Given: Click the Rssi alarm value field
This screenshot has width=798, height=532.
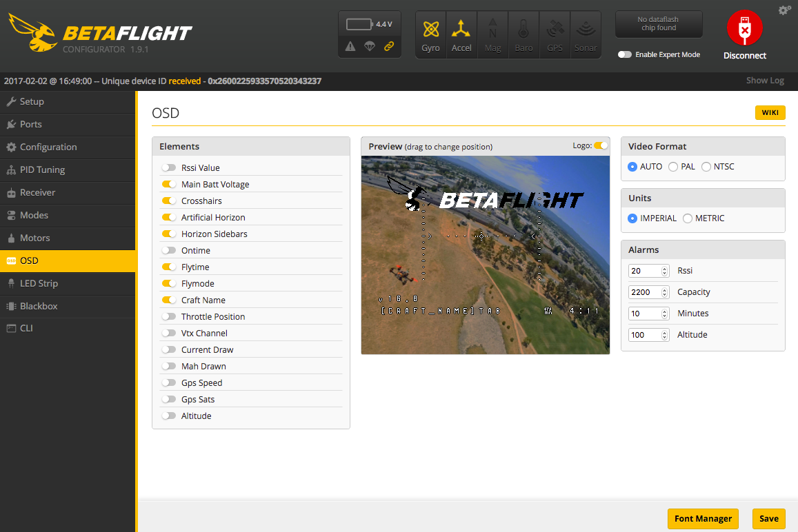Looking at the screenshot, I should coord(649,271).
